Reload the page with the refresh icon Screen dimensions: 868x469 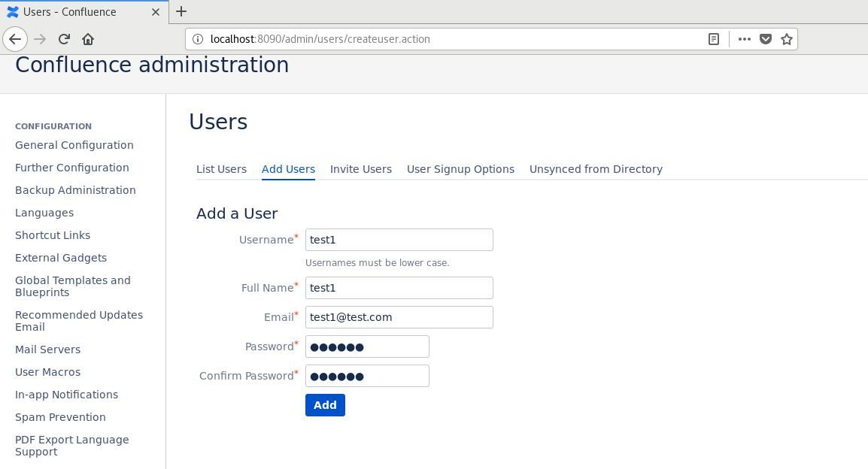tap(64, 39)
